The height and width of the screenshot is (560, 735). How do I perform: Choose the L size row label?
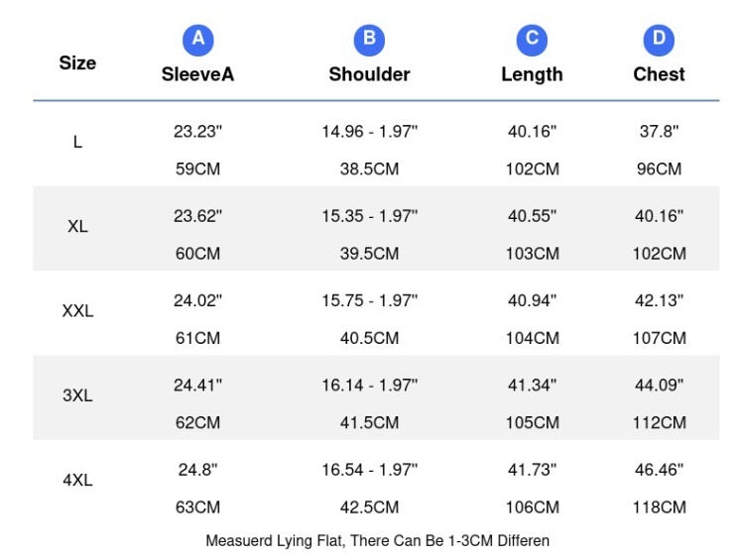click(77, 142)
